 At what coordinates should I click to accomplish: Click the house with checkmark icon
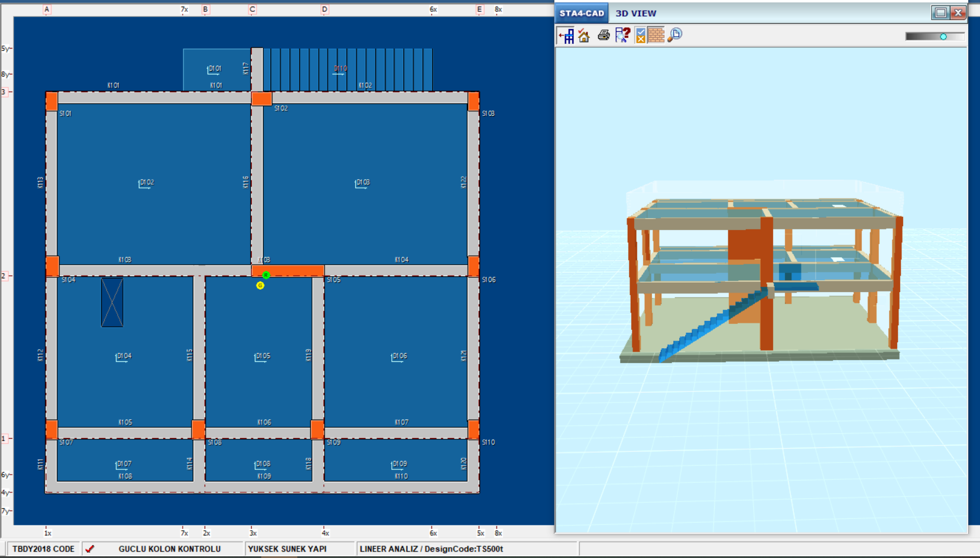point(584,35)
